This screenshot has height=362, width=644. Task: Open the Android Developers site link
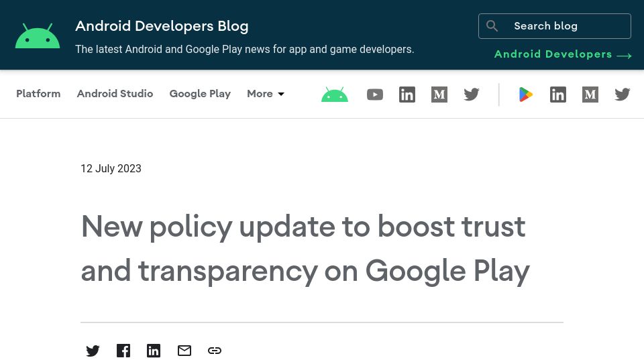(x=563, y=54)
